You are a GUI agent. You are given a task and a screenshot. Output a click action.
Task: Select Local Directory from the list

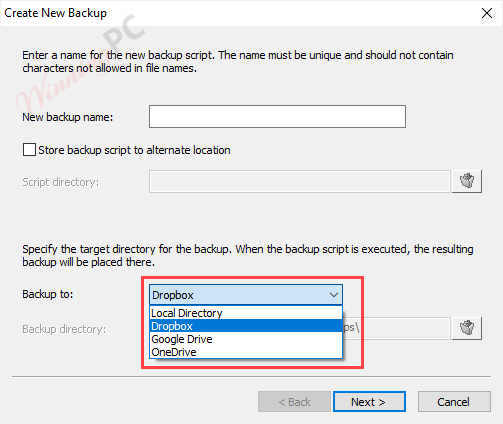coord(246,313)
